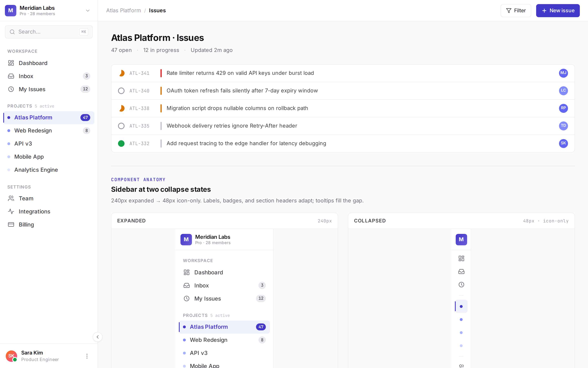Click the TD assignee avatar
The height and width of the screenshot is (368, 588).
pos(563,126)
